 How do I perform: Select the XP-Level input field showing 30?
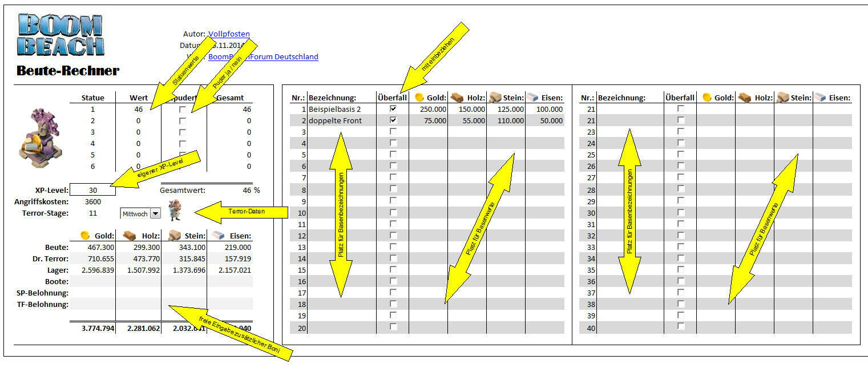(92, 190)
